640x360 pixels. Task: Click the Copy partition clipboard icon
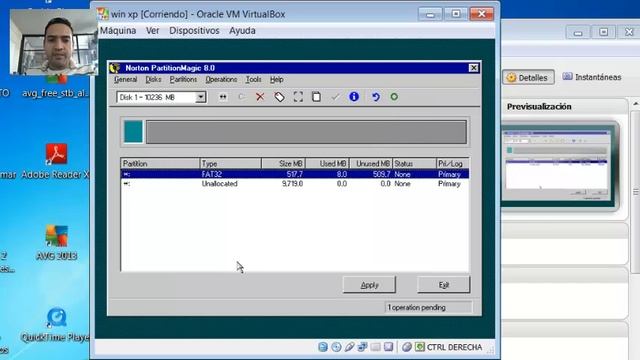(316, 97)
